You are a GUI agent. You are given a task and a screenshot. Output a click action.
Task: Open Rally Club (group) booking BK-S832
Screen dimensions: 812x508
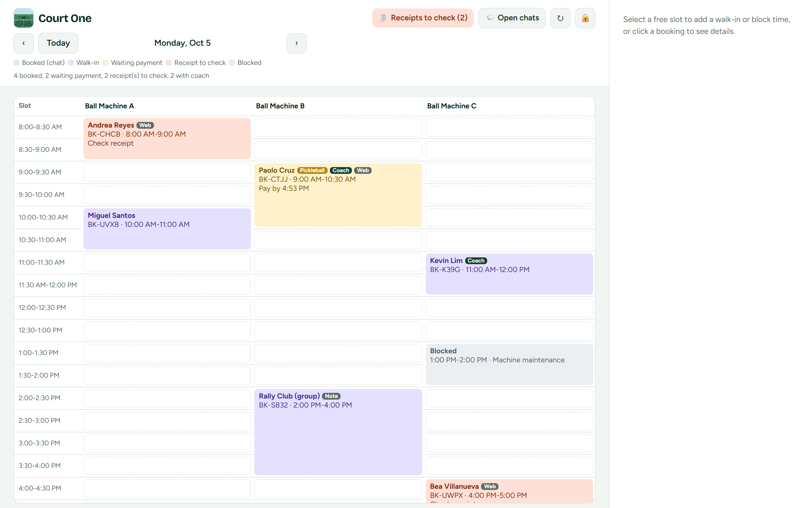pyautogui.click(x=338, y=432)
